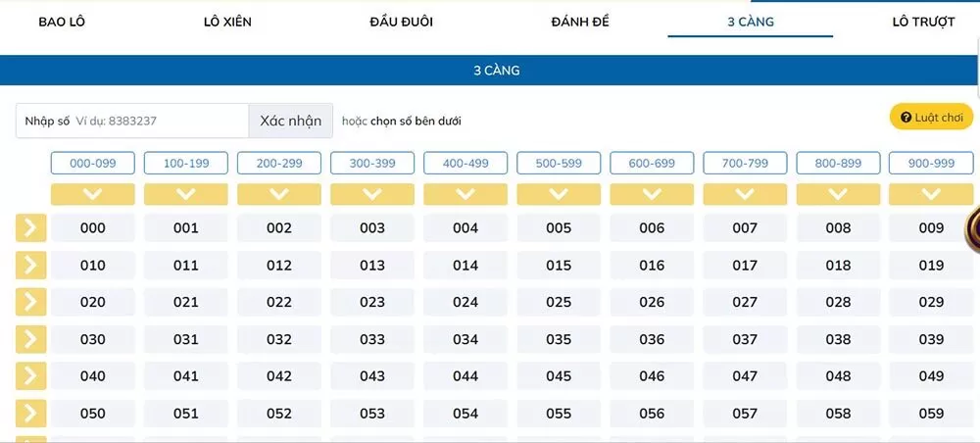Expand the chevron under 800-899 range
The image size is (980, 443).
point(838,194)
